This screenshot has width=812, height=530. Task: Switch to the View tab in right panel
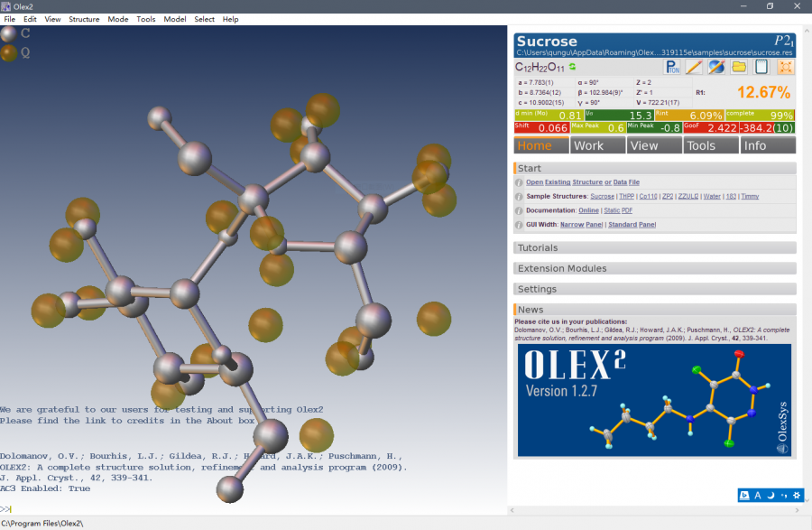coord(655,145)
